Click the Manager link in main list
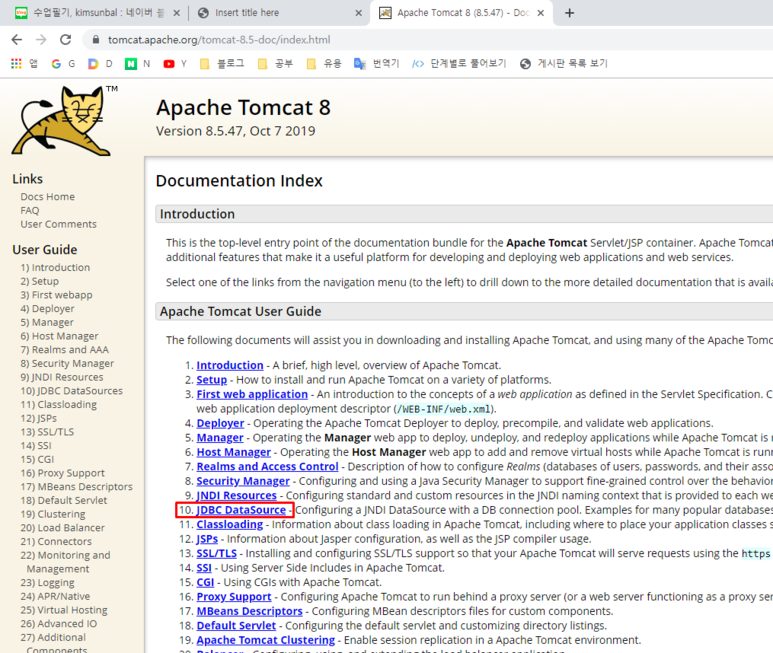Viewport: 773px width, 653px height. coord(220,438)
